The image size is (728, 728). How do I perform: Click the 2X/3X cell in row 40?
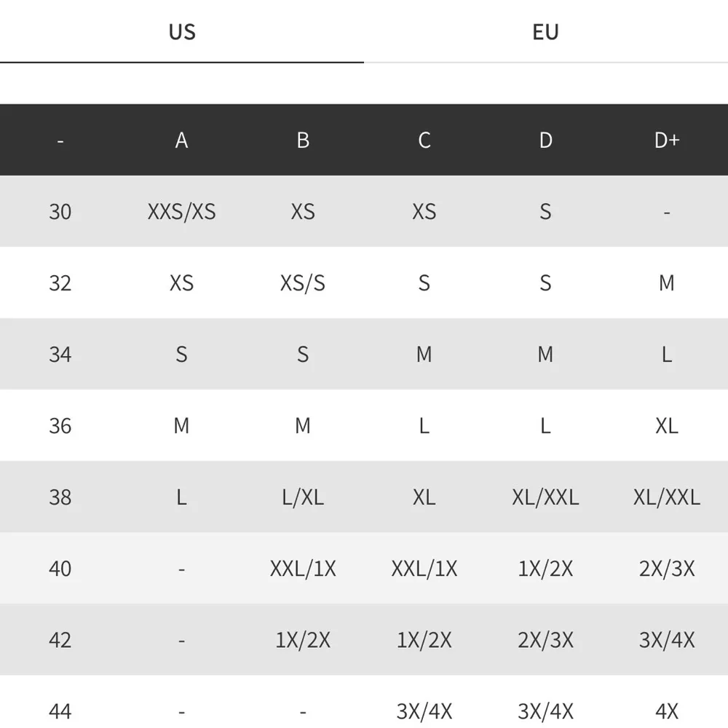pyautogui.click(x=667, y=568)
